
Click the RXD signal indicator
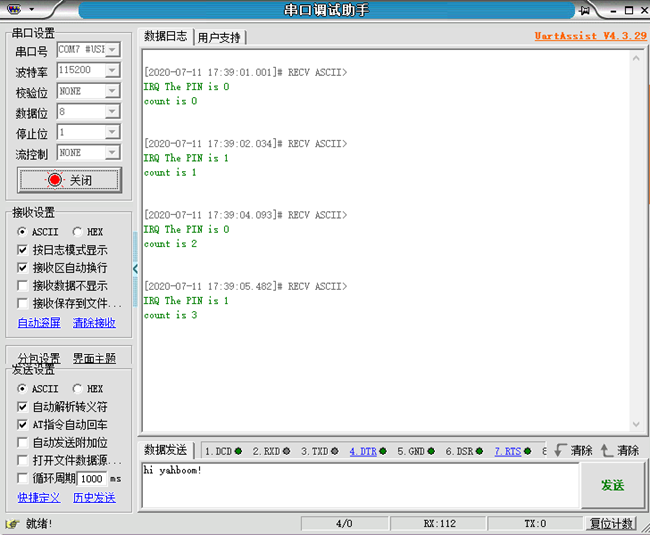(286, 451)
